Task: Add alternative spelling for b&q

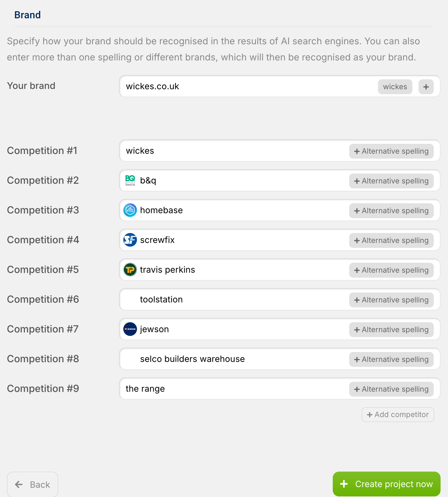Action: click(x=391, y=181)
